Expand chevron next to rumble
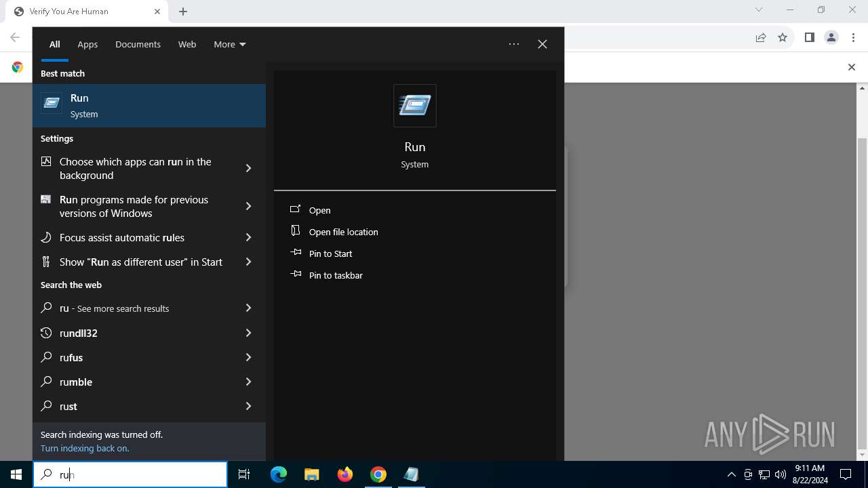Viewport: 868px width, 488px height. click(x=248, y=382)
